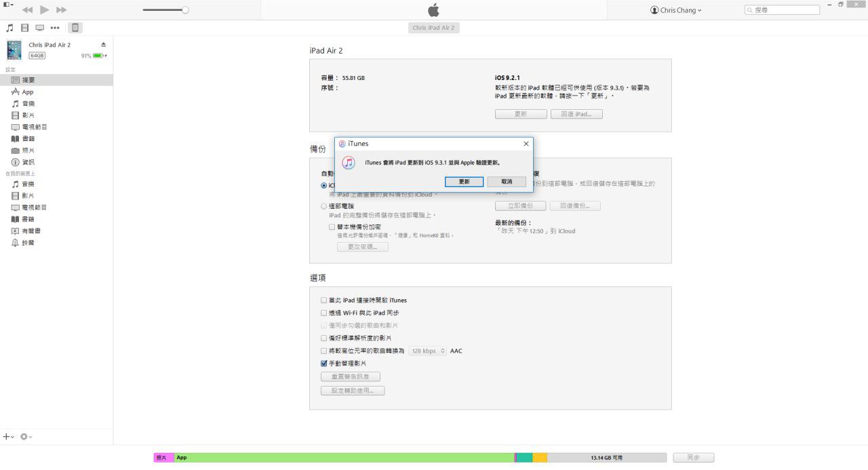Image resolution: width=868 pixels, height=470 pixels.
Task: Enable 偏好標準解析度的影片 checkbox
Action: pyautogui.click(x=323, y=338)
